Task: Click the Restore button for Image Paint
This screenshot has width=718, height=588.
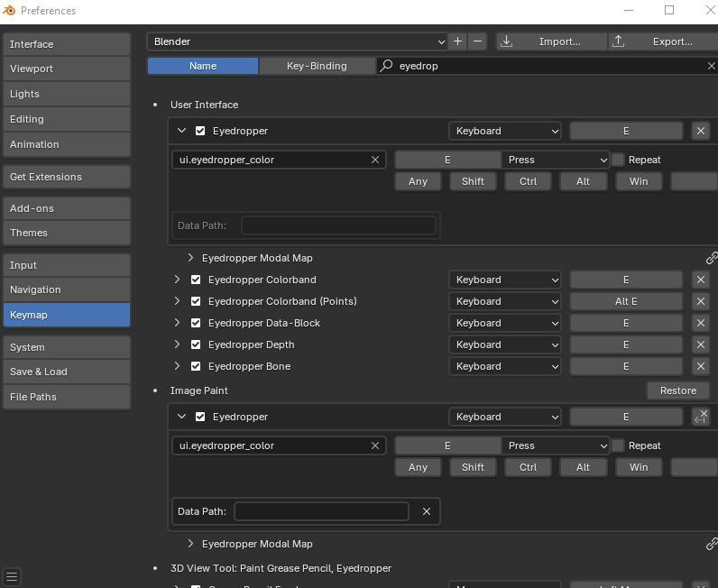Action: (x=677, y=390)
